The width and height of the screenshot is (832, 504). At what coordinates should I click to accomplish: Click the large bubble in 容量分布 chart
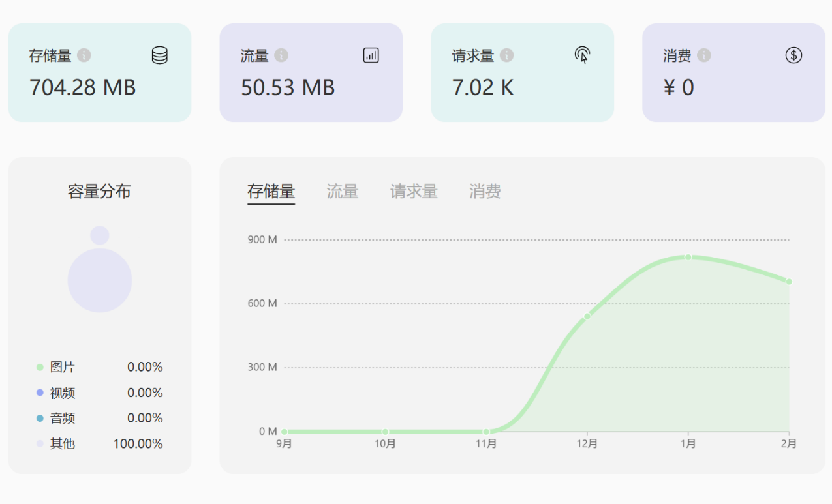pos(100,280)
